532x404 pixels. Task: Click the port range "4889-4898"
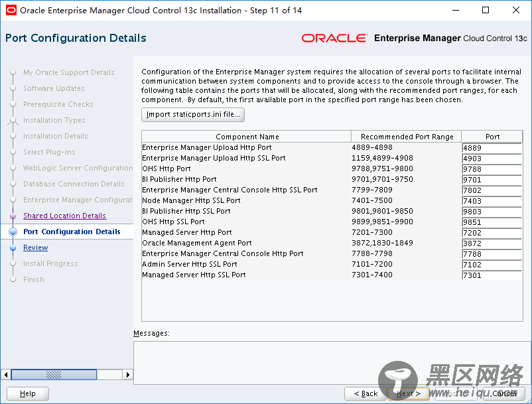tap(372, 147)
